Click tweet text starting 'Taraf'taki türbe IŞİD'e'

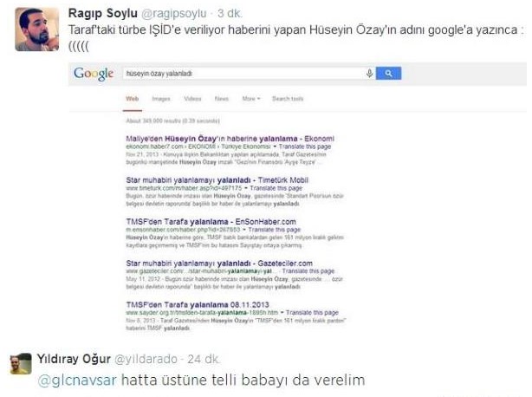(296, 37)
